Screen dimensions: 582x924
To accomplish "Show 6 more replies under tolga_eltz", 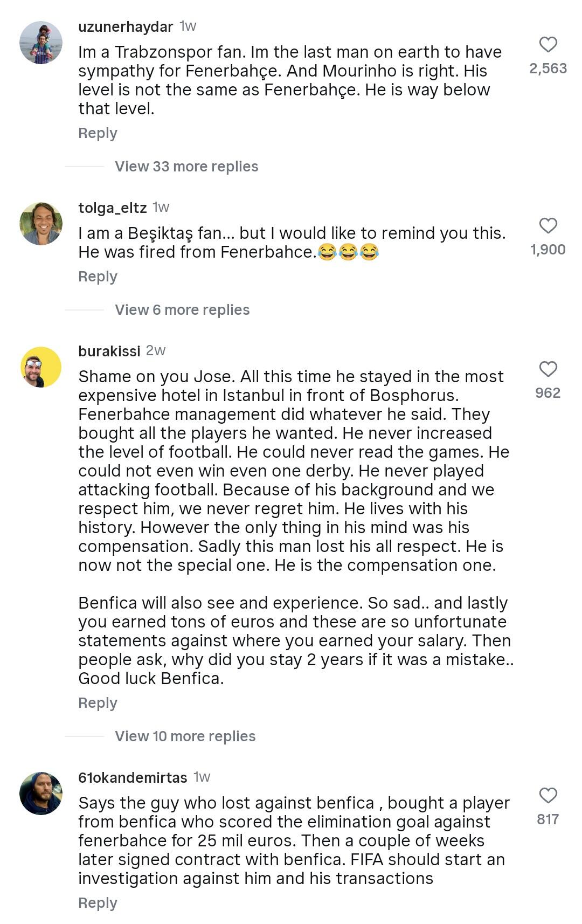I will 182,310.
